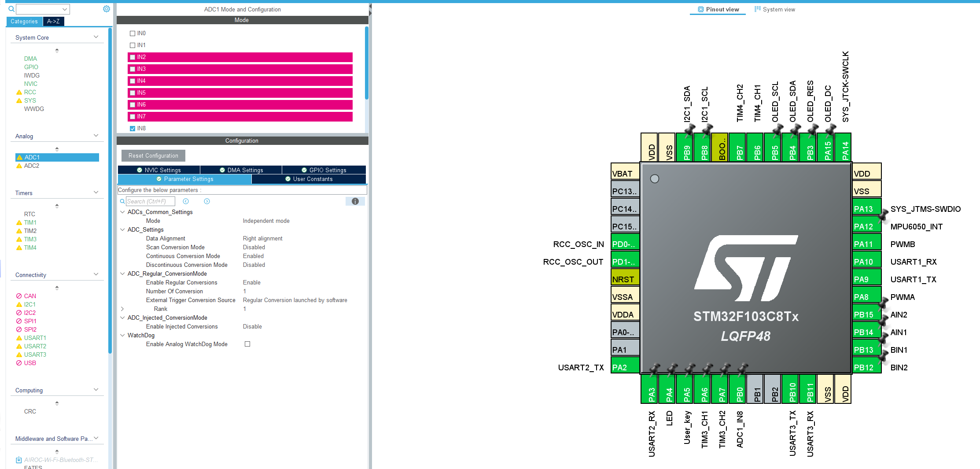
Task: Expand the Rank parameter row
Action: (x=122, y=309)
